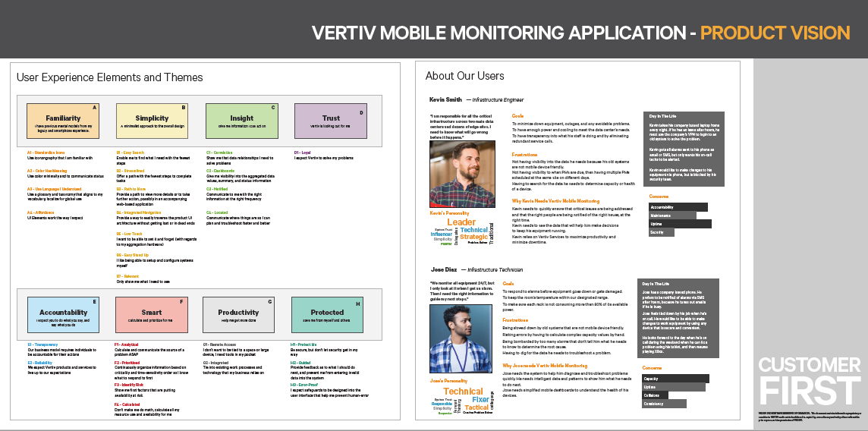Viewport: 868px width, 431px height.
Task: Choose the gray Productivity theme card
Action: click(238, 315)
